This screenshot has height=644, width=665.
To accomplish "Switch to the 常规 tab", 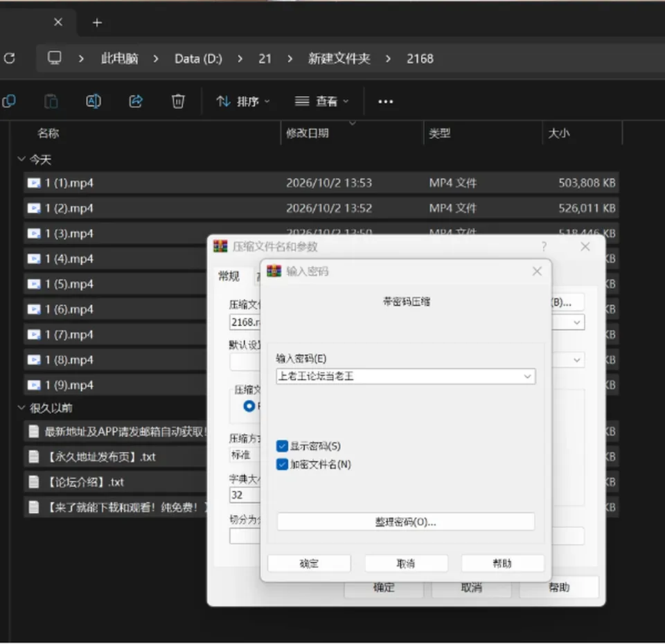I will coord(229,276).
